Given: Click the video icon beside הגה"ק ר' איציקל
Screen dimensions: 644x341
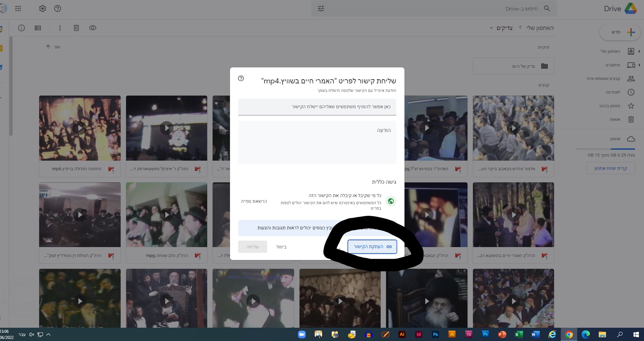Looking at the screenshot, I should tap(197, 169).
